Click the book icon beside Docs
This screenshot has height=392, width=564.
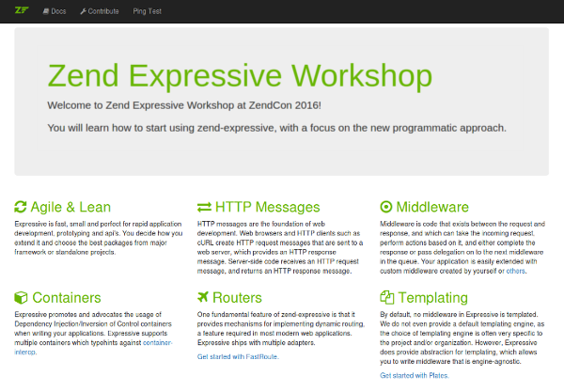click(46, 11)
